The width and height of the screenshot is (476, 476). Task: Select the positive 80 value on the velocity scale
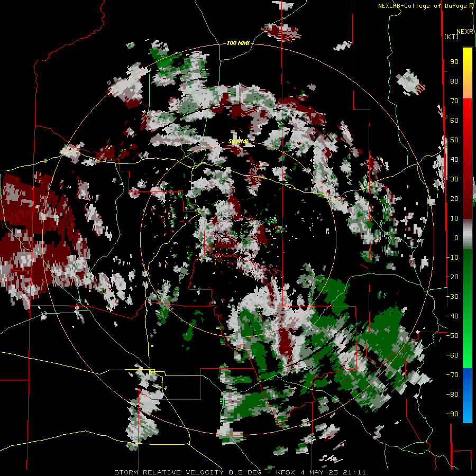pyautogui.click(x=454, y=81)
